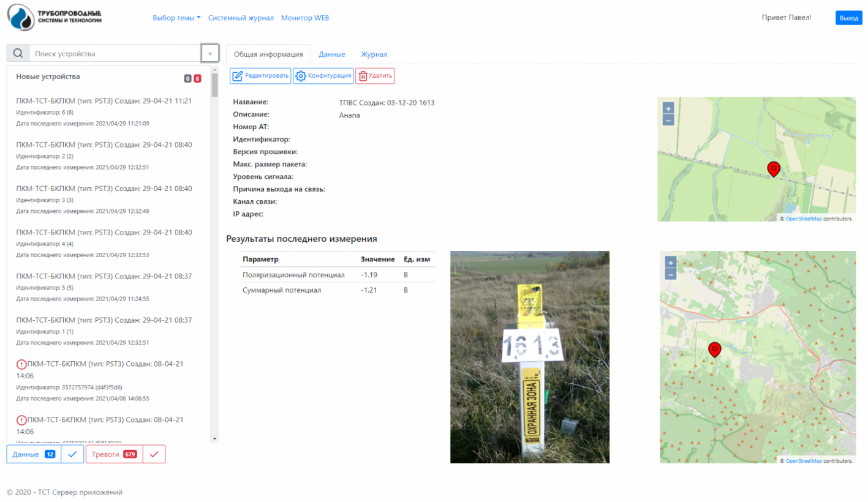The width and height of the screenshot is (868, 502).
Task: Select device with Идентификатор: 3 (3)
Action: click(109, 200)
